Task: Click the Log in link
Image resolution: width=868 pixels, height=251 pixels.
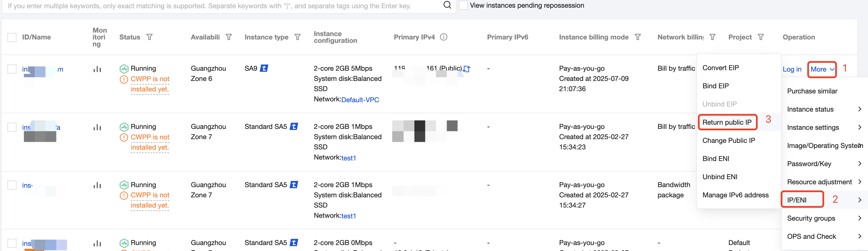Action: click(x=792, y=69)
